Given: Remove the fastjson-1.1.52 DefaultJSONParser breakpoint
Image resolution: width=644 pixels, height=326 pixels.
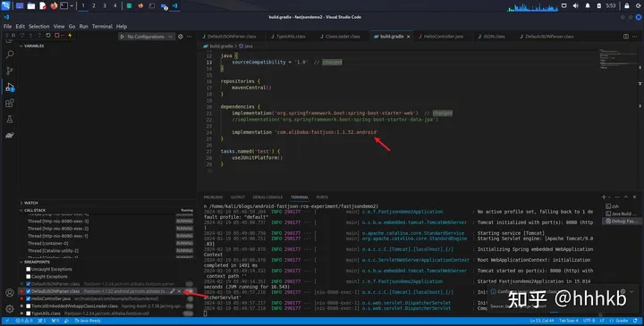Looking at the screenshot, I should point(179,291).
